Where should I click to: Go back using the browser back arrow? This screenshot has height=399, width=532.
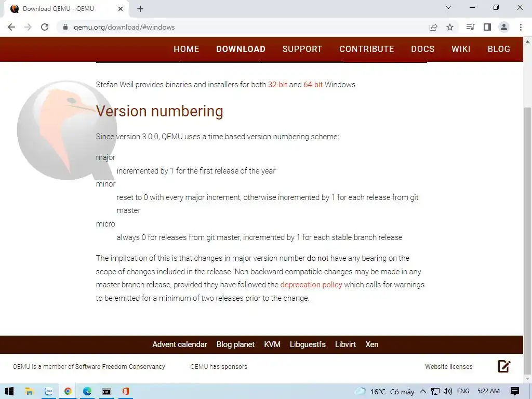11,27
